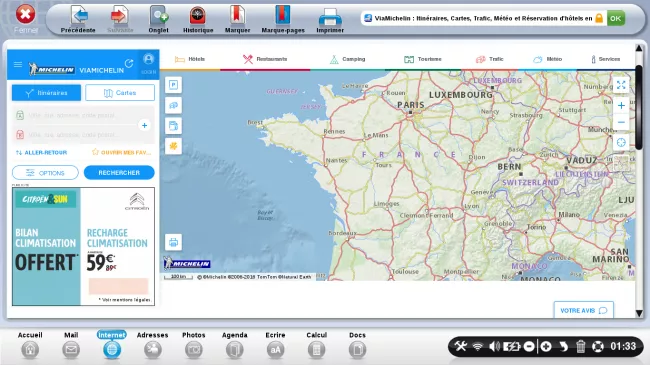Toggle the fuel station layer icon
This screenshot has width=650, height=365.
point(173,126)
